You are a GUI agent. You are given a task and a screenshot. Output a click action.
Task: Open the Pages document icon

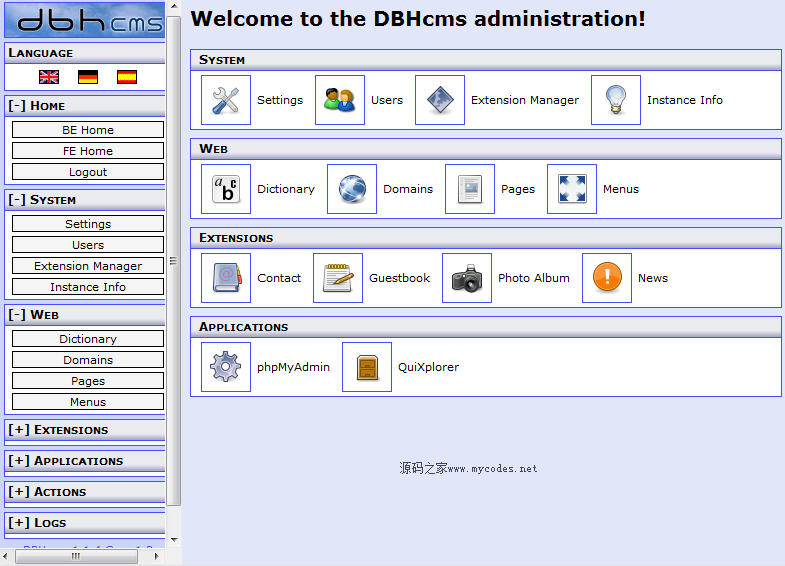click(x=470, y=189)
